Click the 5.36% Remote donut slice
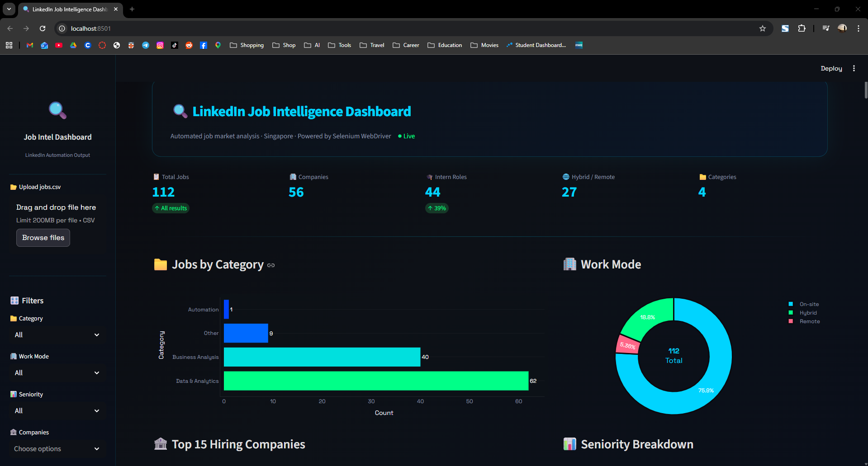 click(628, 345)
